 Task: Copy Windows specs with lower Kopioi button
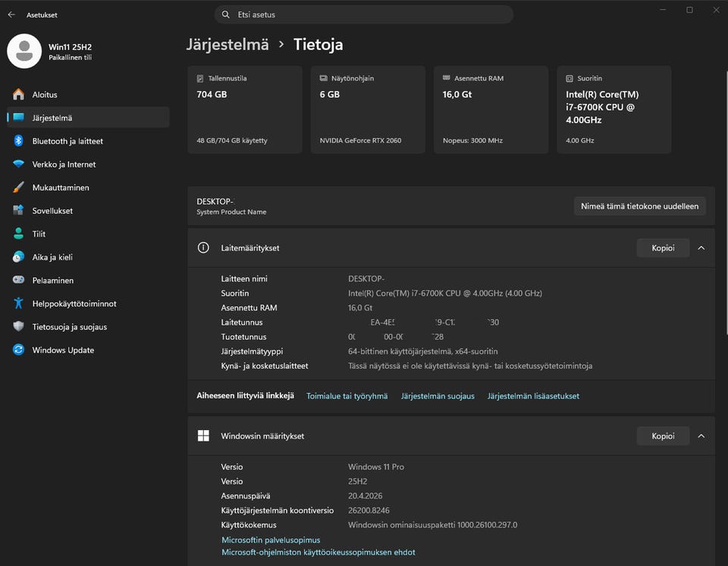coord(662,436)
